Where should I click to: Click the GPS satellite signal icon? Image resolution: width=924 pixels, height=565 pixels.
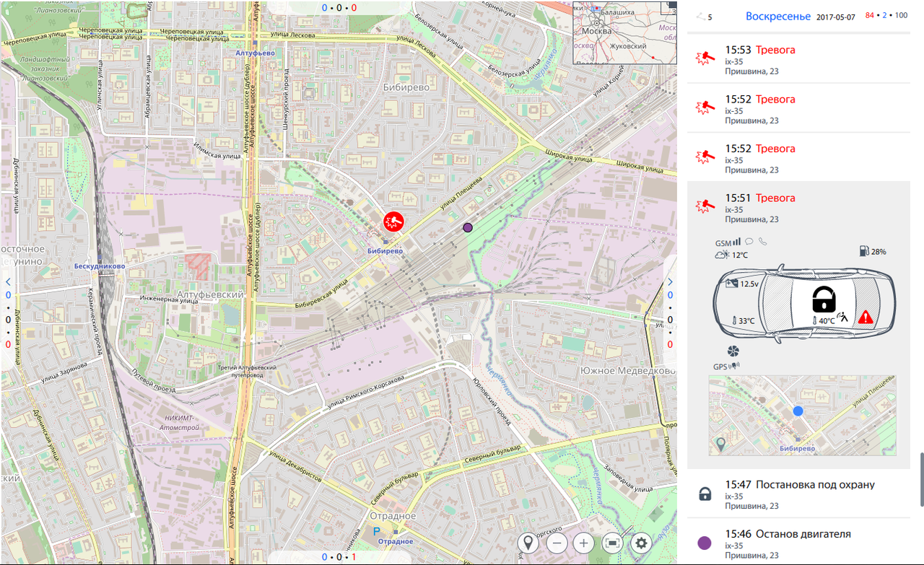pos(735,367)
